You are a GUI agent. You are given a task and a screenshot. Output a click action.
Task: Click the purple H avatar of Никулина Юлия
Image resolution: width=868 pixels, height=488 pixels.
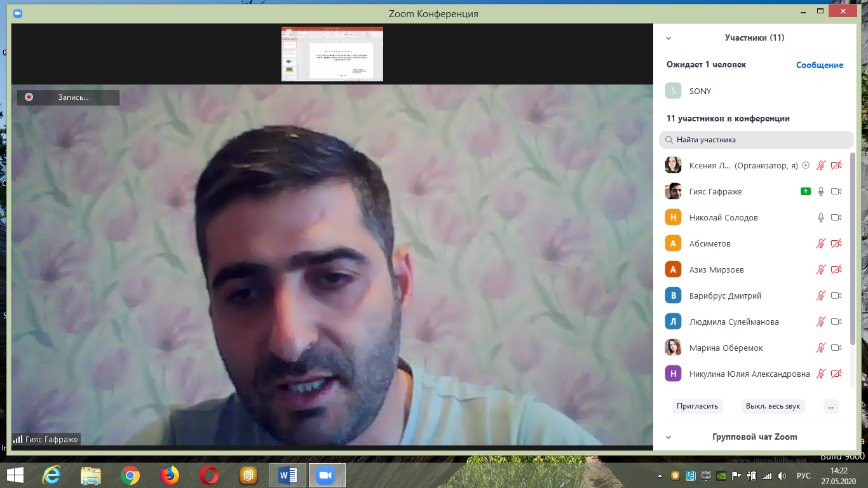point(674,374)
